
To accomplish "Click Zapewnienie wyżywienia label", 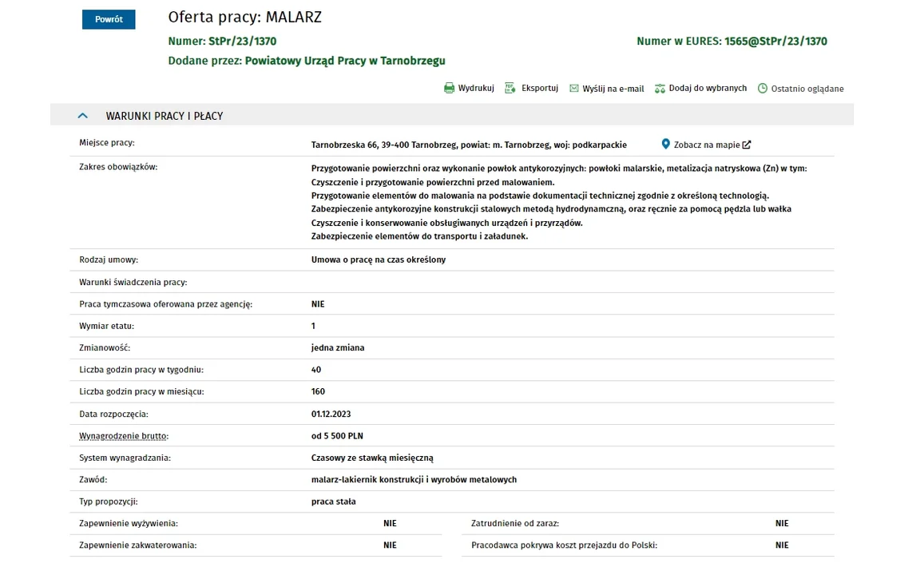I will [129, 524].
